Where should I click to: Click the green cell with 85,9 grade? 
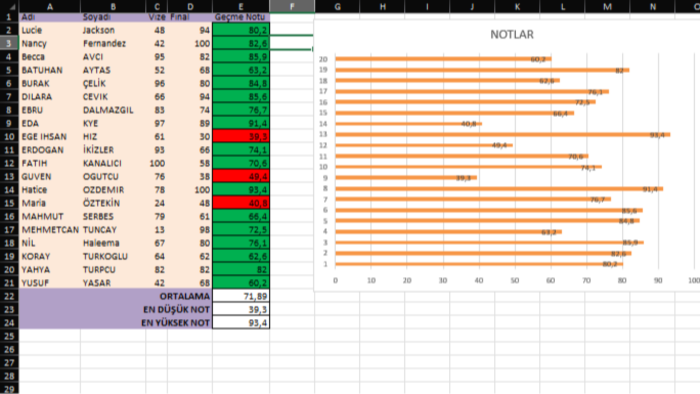tap(241, 57)
